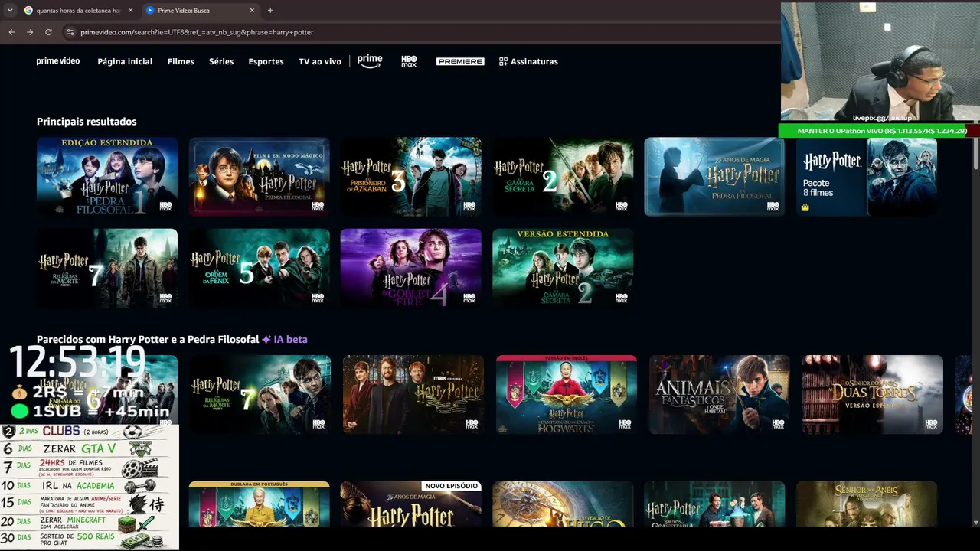Open O Senhor dos Anéis: Sociedade do Anel

(x=867, y=504)
